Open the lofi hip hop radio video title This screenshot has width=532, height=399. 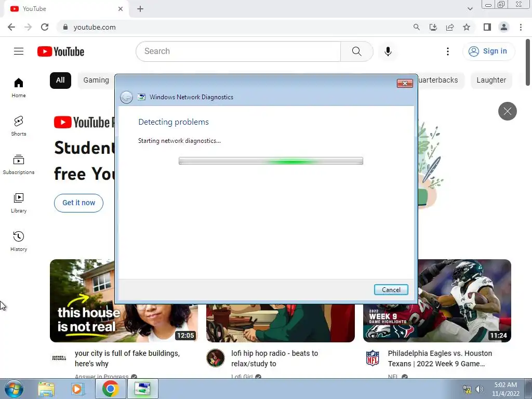click(x=274, y=358)
